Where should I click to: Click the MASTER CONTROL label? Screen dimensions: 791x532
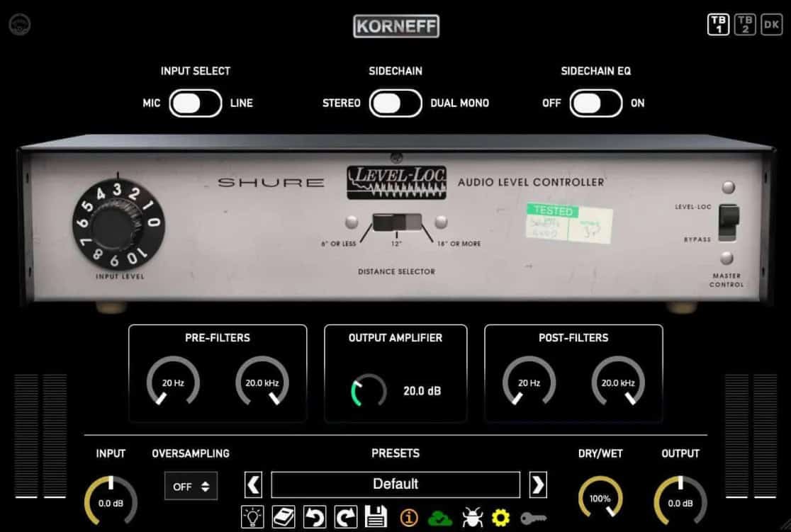pos(727,281)
